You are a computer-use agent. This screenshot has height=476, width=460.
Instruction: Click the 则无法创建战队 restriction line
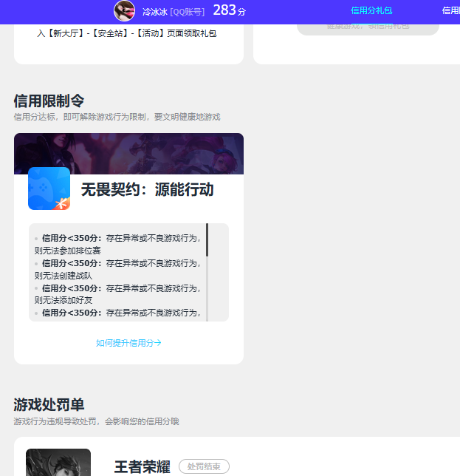click(63, 276)
